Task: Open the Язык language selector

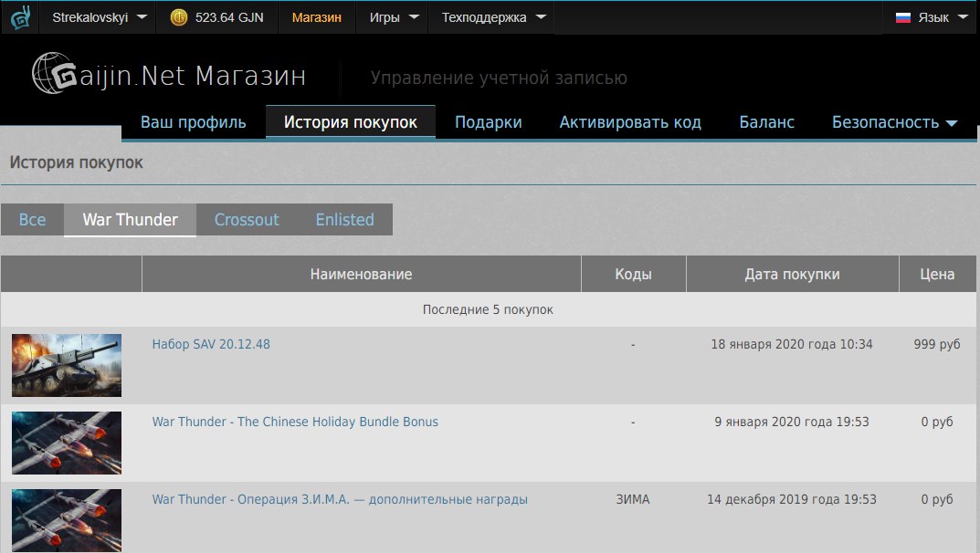Action: [931, 17]
